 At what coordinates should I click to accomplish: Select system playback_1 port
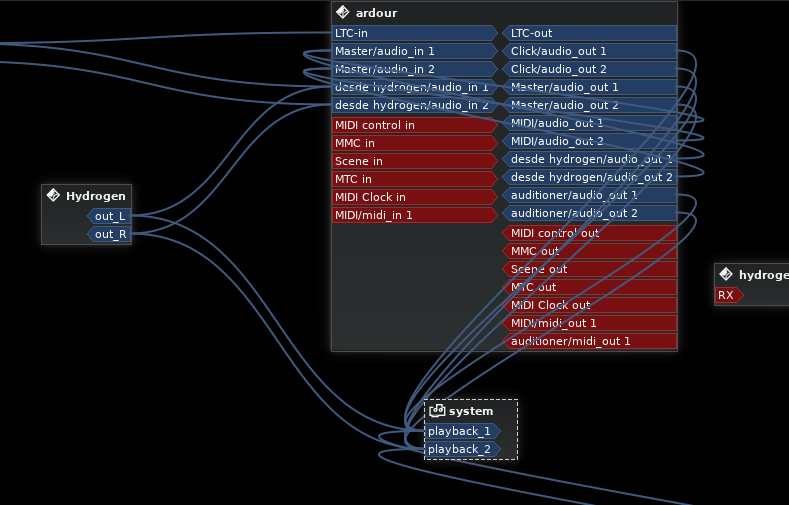(x=460, y=431)
